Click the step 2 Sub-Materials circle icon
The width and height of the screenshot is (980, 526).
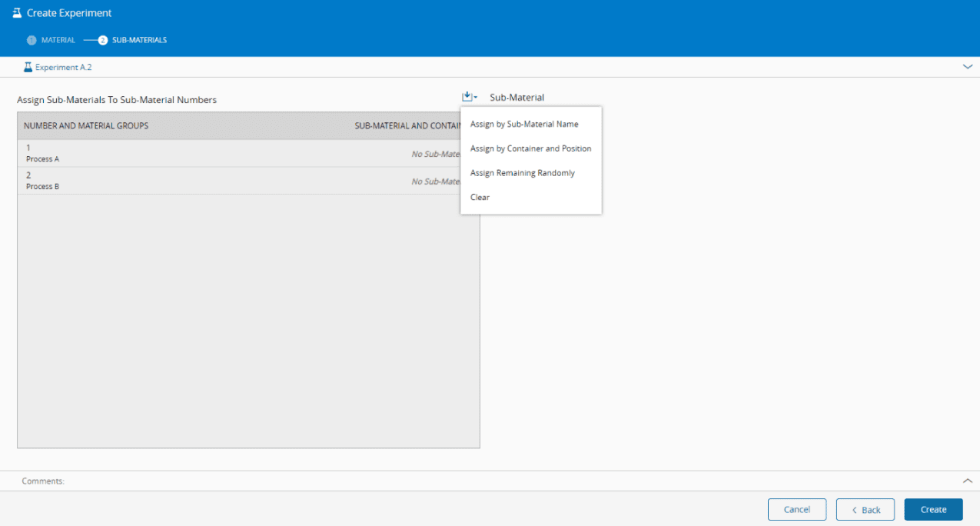pyautogui.click(x=103, y=40)
